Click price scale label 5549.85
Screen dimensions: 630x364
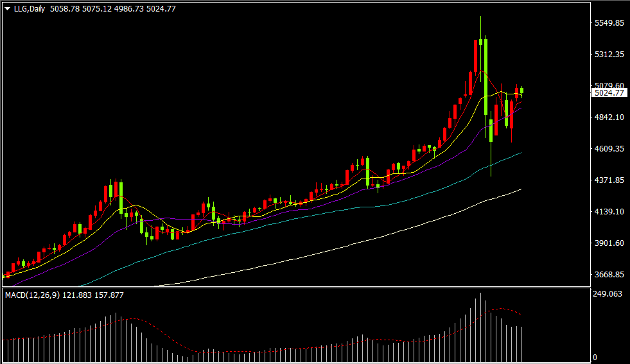tap(609, 23)
